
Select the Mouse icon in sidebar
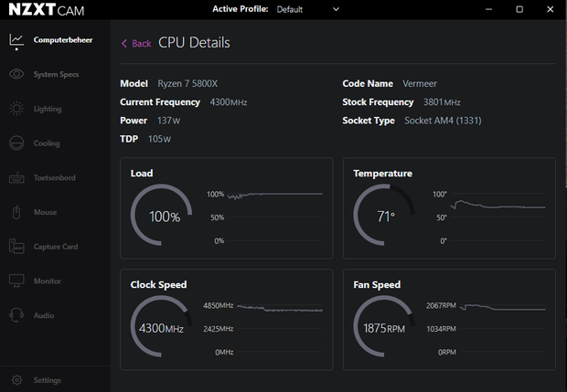[x=16, y=212]
